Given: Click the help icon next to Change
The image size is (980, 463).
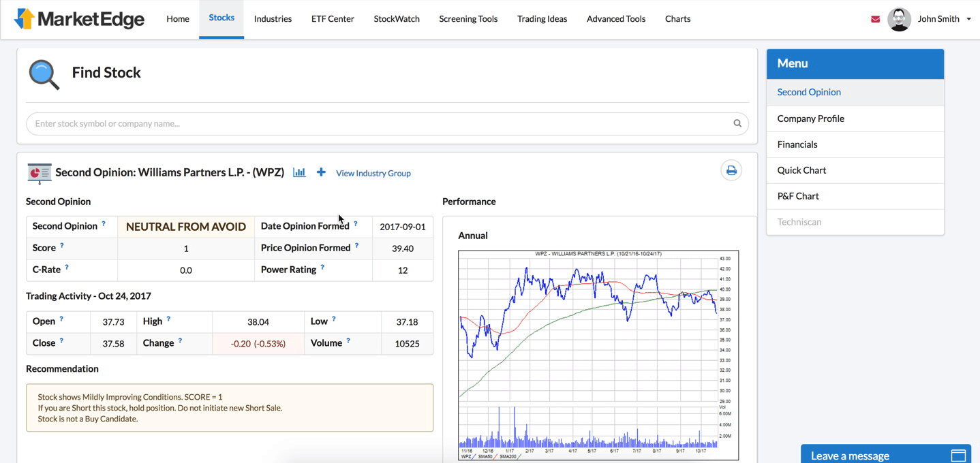Looking at the screenshot, I should [180, 340].
